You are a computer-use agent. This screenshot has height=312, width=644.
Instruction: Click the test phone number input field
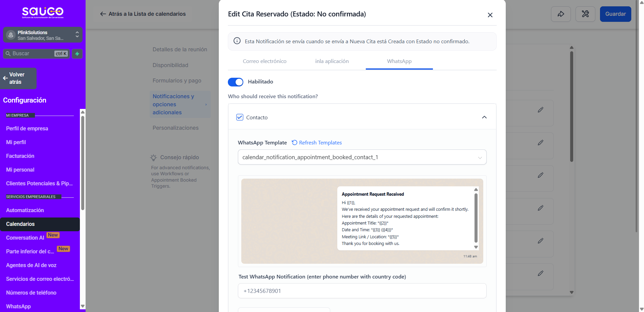(x=362, y=291)
